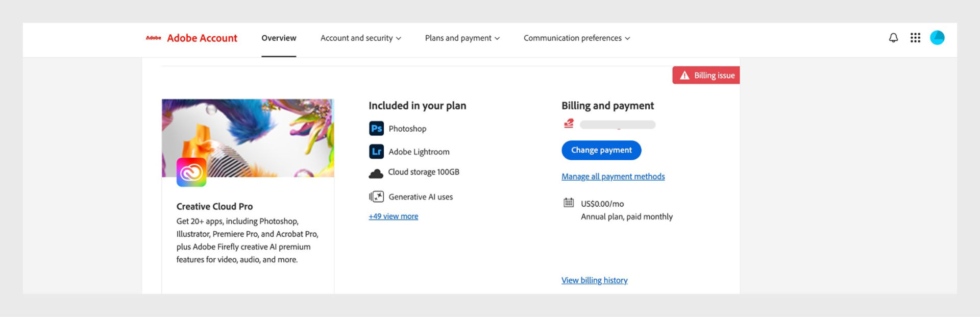This screenshot has height=317, width=980.
Task: Click the Change payment button
Action: click(601, 150)
